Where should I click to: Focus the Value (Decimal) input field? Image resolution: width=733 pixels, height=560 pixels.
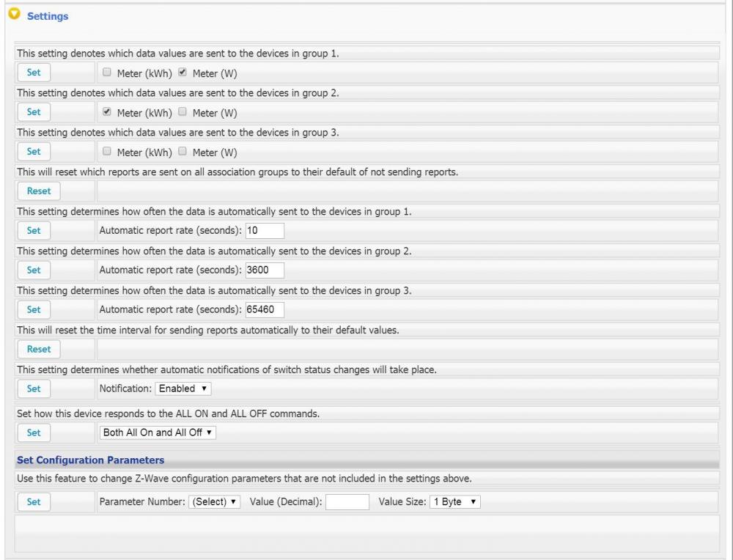click(x=347, y=502)
